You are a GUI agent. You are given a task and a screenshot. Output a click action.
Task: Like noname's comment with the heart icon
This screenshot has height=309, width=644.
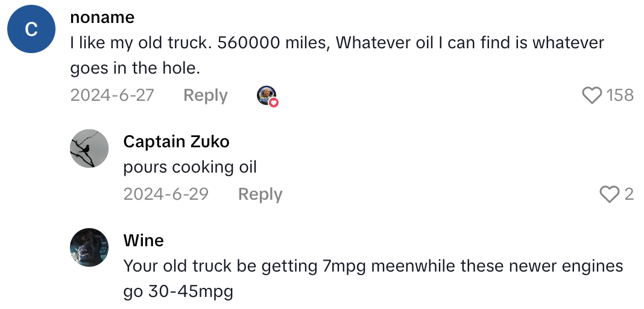tap(592, 95)
